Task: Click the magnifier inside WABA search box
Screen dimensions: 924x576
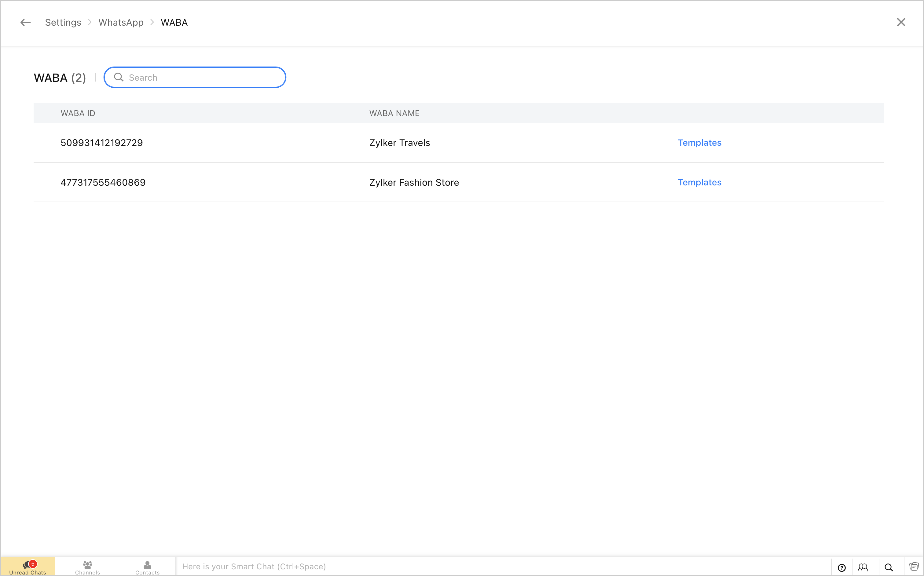Action: pos(119,77)
